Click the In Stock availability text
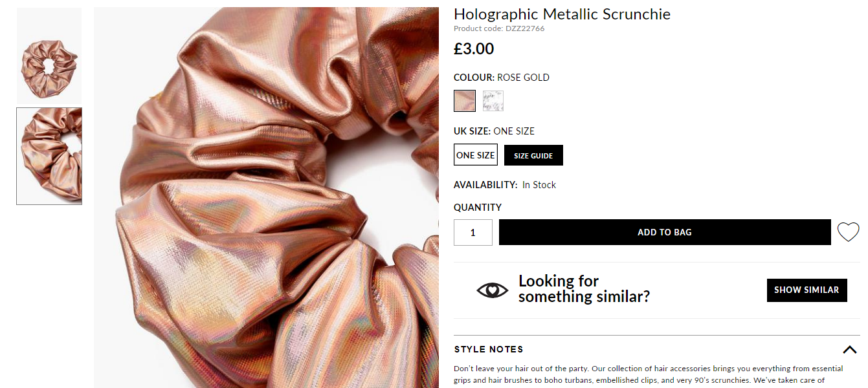The height and width of the screenshot is (388, 868). coord(539,185)
